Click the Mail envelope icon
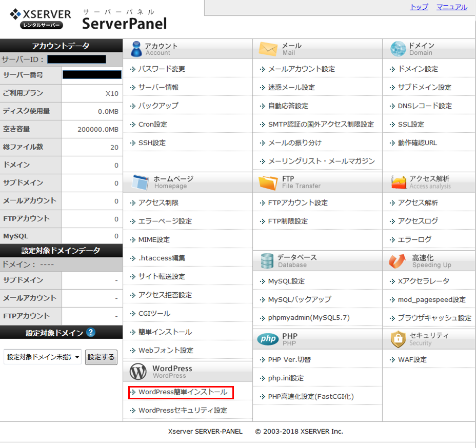This screenshot has height=448, width=476. click(268, 49)
